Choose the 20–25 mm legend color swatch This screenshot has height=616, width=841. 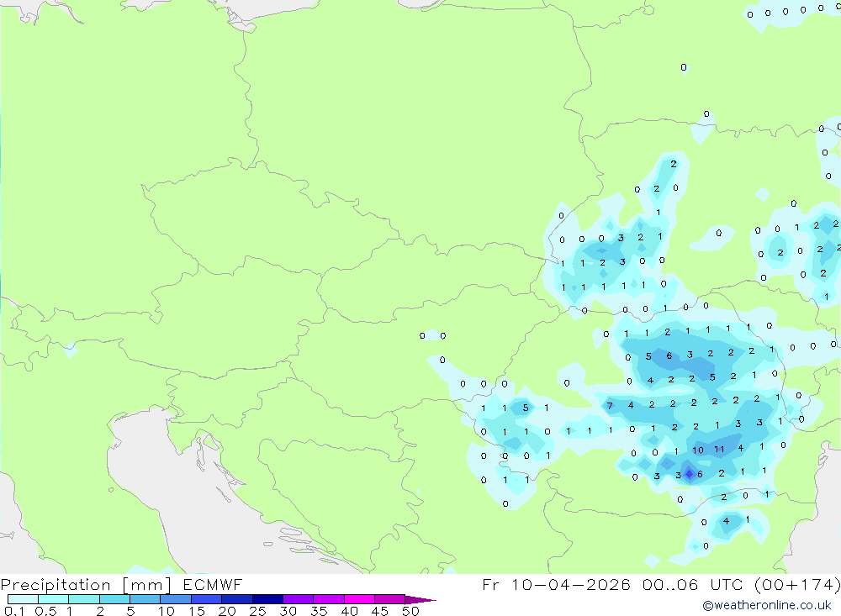tap(236, 599)
